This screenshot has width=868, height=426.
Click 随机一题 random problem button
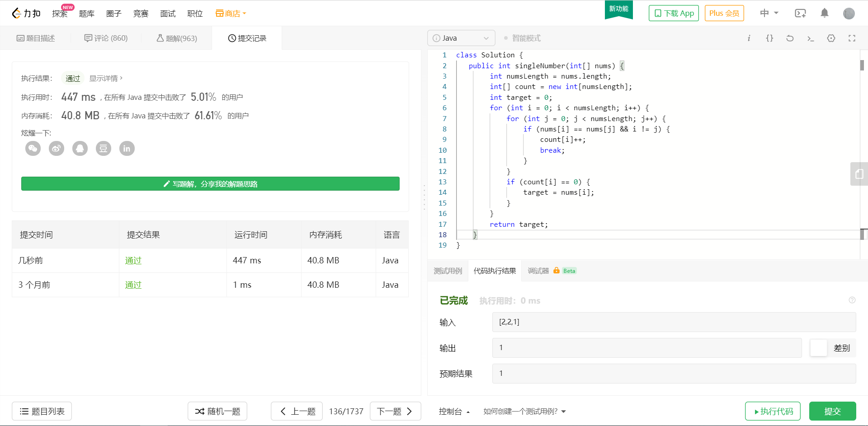click(x=217, y=411)
